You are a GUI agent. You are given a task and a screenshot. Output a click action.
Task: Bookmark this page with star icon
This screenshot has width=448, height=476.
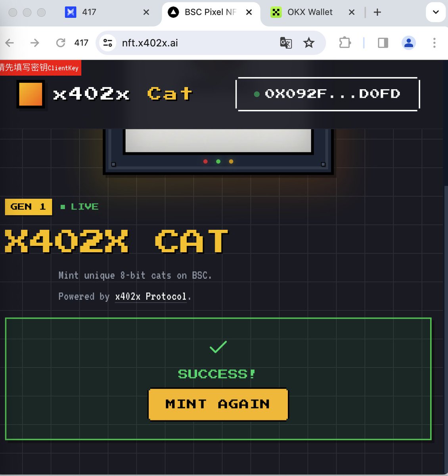pos(309,43)
